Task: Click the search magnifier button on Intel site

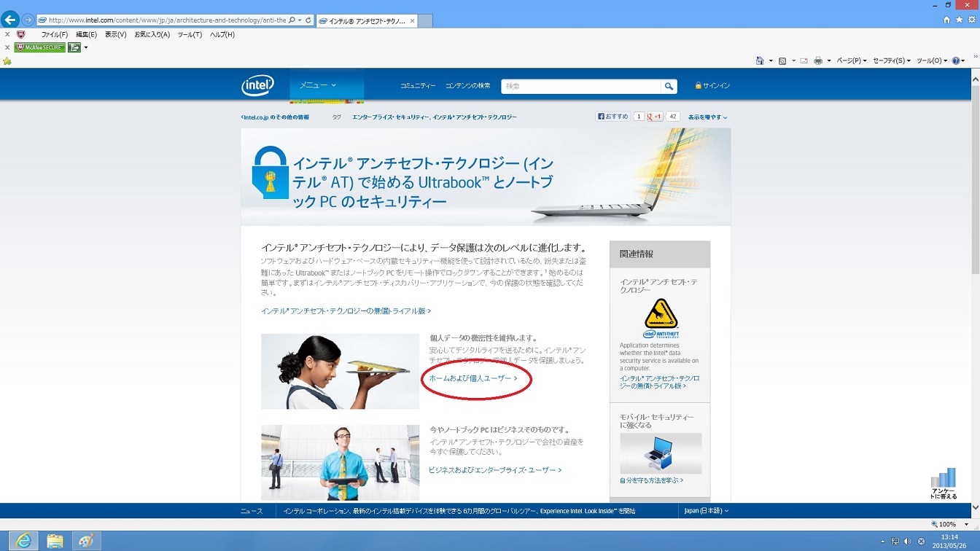Action: click(x=669, y=86)
